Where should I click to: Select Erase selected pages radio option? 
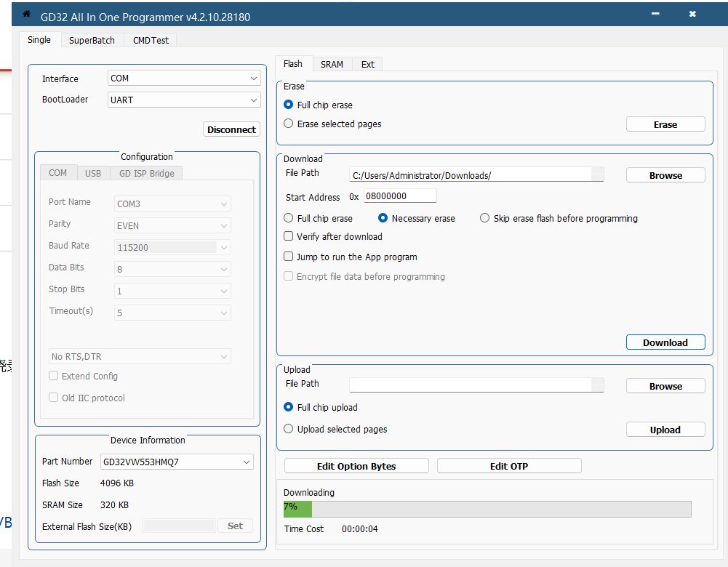[x=289, y=124]
